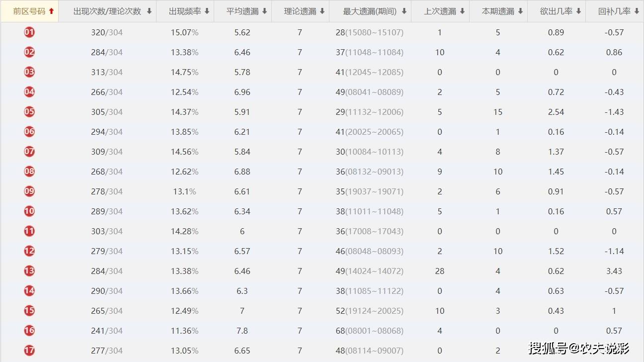Sort by 本期遗漏 column header

pos(498,11)
